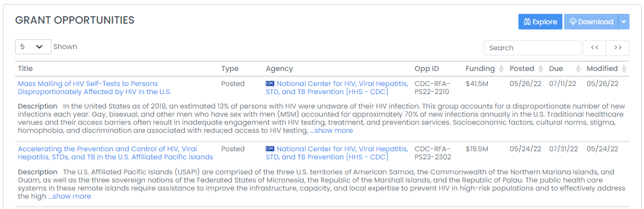
Task: Click the Title column header
Action: (x=25, y=69)
